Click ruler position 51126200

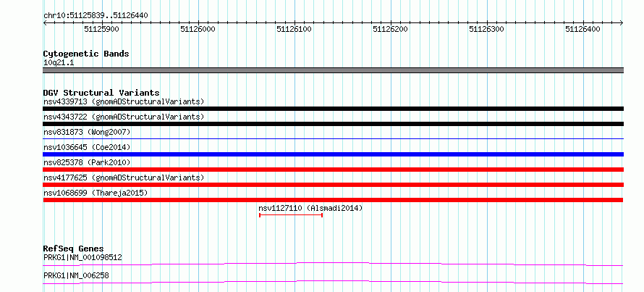[390, 29]
